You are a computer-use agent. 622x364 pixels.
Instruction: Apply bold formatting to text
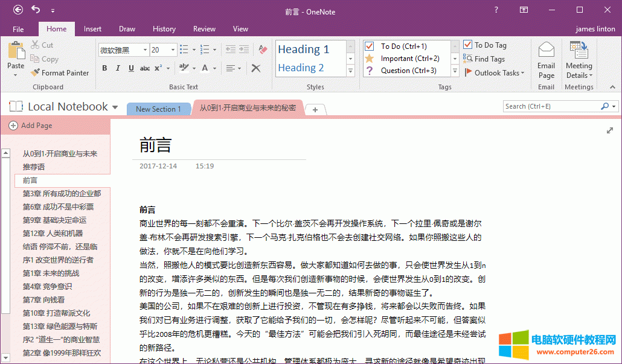(104, 68)
